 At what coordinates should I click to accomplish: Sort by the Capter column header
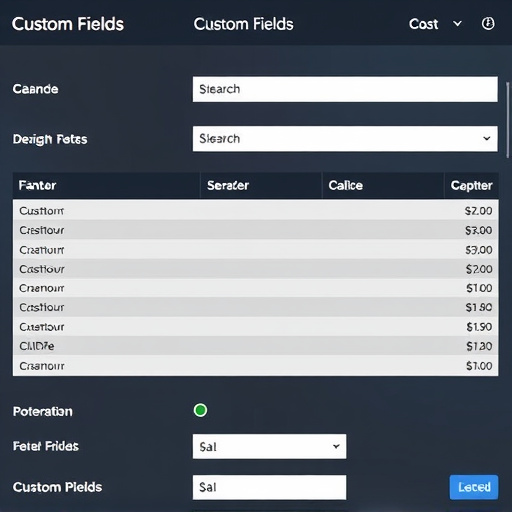click(471, 185)
